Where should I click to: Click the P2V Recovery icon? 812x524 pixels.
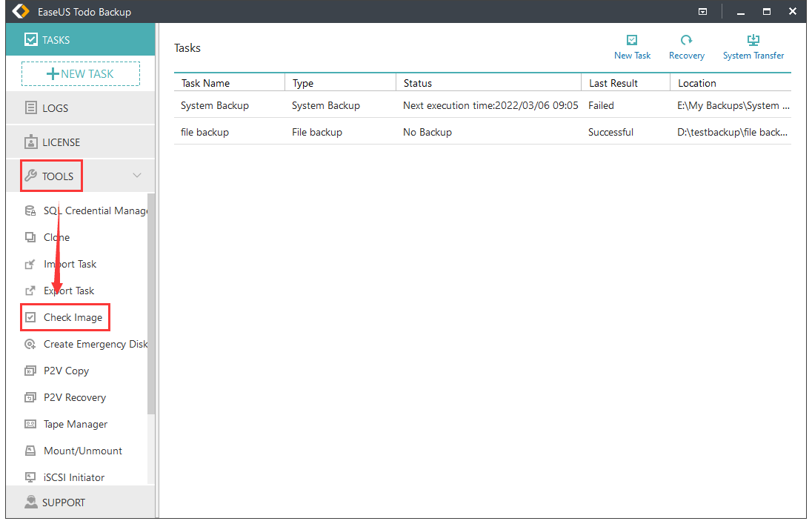[x=30, y=397]
